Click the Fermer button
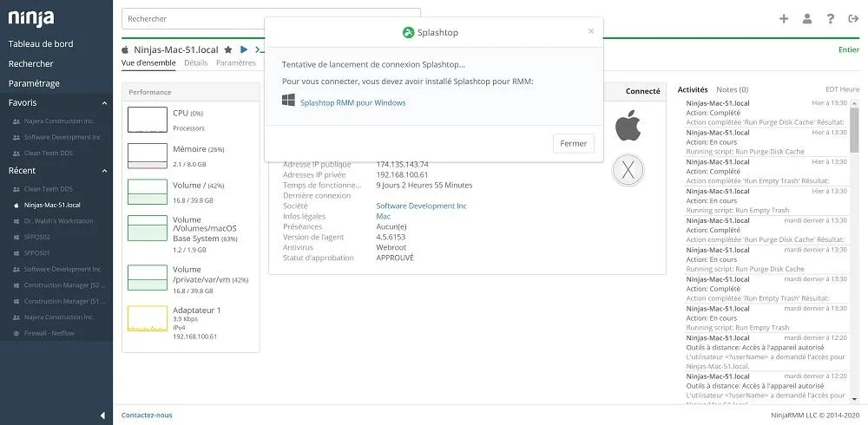868x425 pixels. pyautogui.click(x=574, y=143)
